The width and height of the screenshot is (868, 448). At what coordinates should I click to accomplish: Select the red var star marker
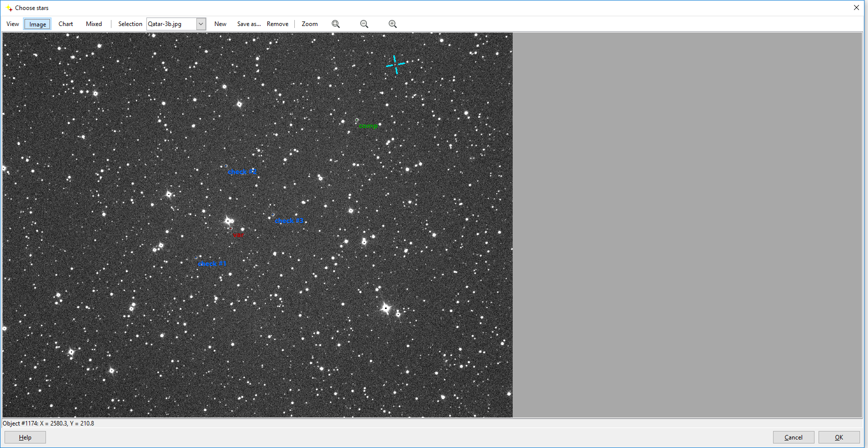[x=231, y=228]
